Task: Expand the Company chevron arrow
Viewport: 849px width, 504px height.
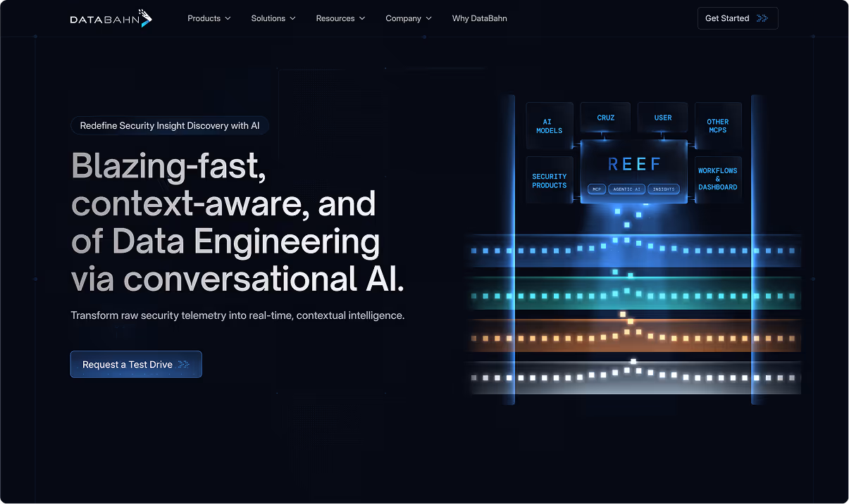Action: point(429,18)
